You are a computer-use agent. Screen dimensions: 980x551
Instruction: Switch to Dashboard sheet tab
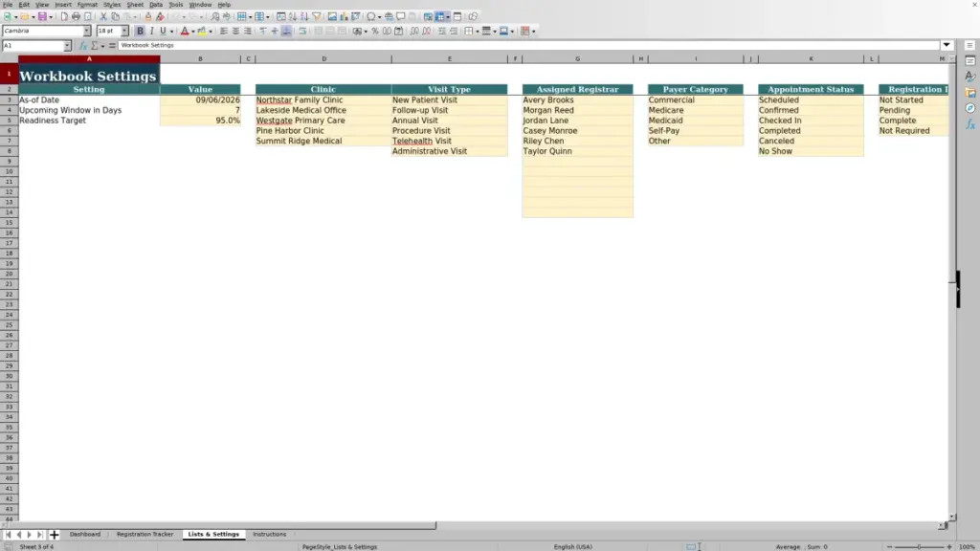[85, 535]
